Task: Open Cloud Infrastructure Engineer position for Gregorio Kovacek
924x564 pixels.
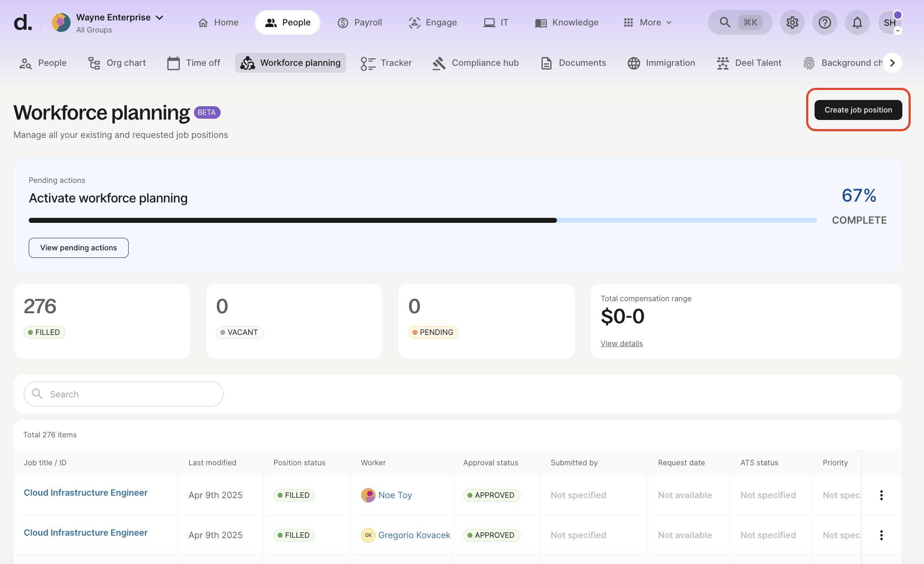Action: click(86, 533)
